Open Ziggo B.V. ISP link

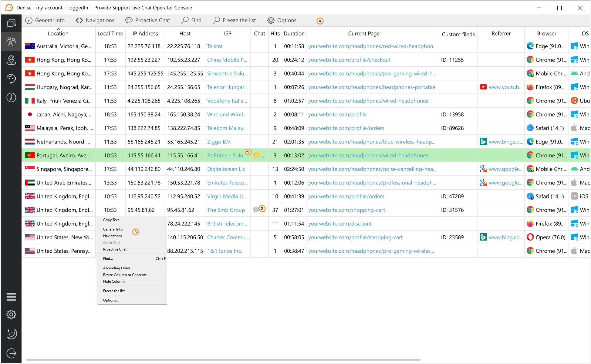pos(219,142)
